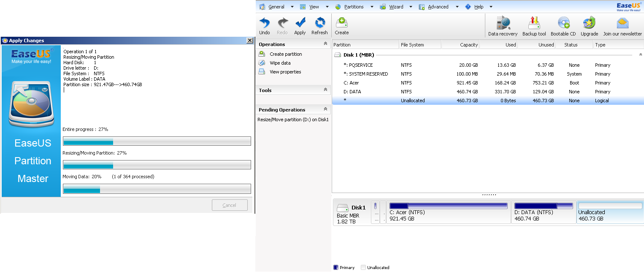Click C: Acer block in disk map
This screenshot has width=644, height=272.
coord(449,212)
